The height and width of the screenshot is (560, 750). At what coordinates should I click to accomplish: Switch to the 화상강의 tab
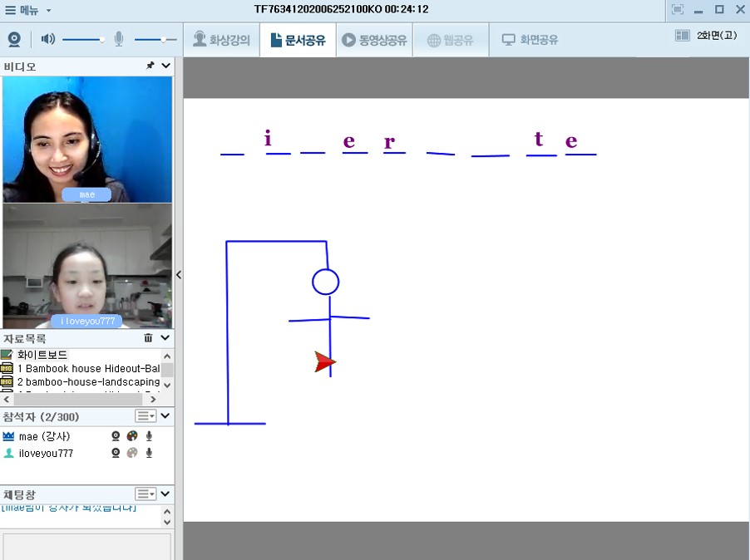(x=221, y=40)
